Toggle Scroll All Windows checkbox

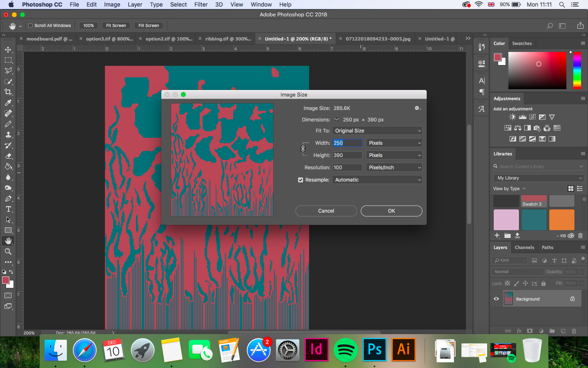click(x=30, y=25)
